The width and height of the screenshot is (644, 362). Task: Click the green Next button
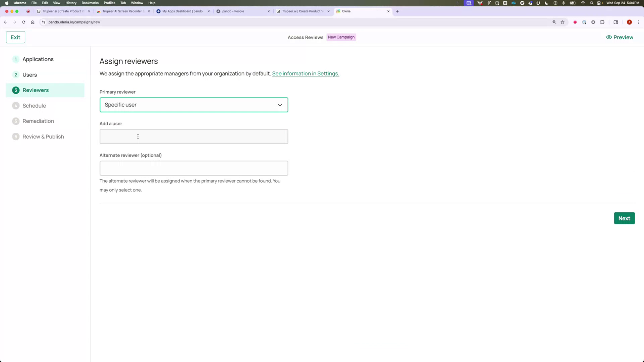tap(624, 218)
